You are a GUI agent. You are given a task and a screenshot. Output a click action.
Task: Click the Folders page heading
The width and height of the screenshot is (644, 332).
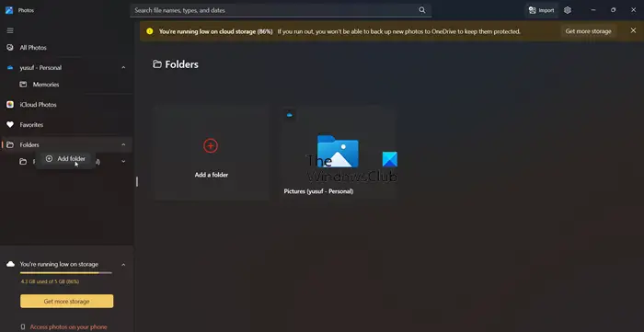coord(176,64)
